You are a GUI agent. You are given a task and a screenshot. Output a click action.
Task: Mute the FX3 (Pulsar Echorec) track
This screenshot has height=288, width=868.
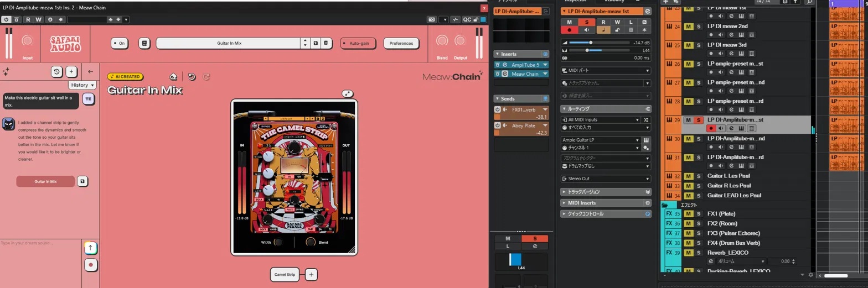(689, 233)
